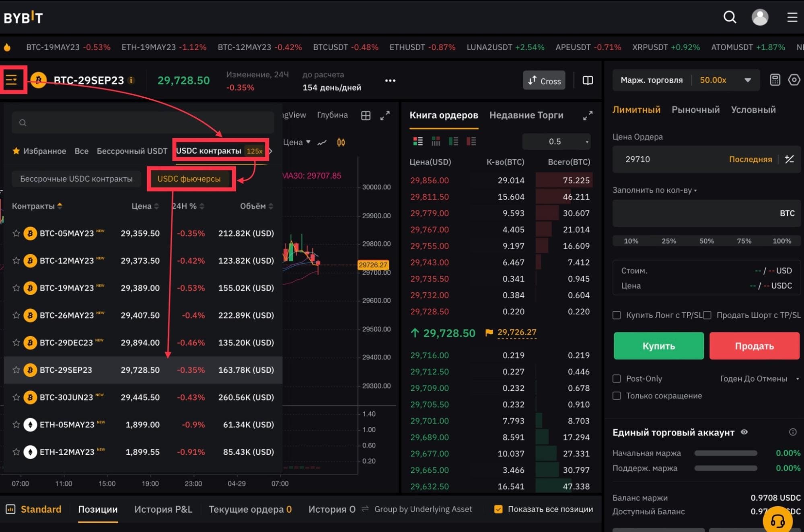This screenshot has height=532, width=804.
Task: Enable Только сокращение checkbox
Action: 616,396
